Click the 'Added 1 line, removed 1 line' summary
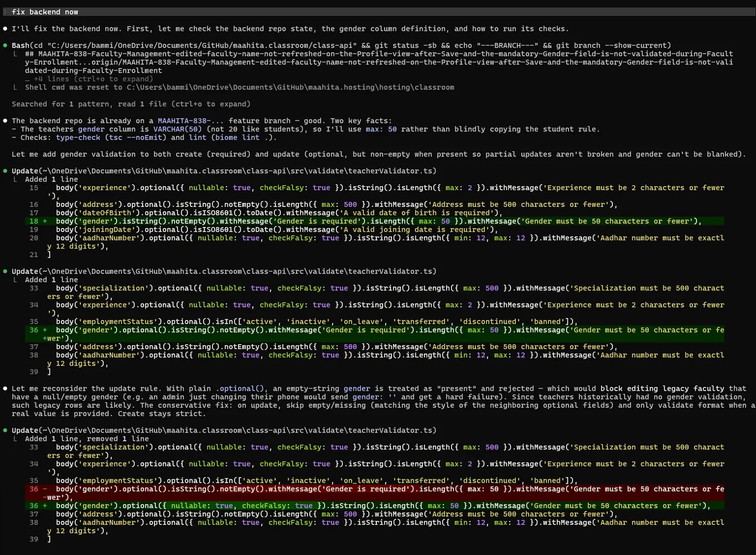This screenshot has height=555, width=756. [x=87, y=439]
